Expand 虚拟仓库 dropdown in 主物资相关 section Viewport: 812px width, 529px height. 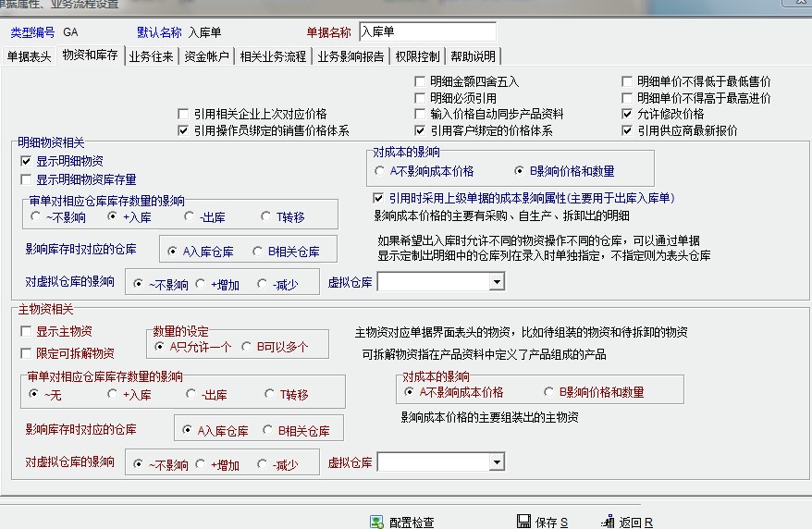pyautogui.click(x=497, y=461)
